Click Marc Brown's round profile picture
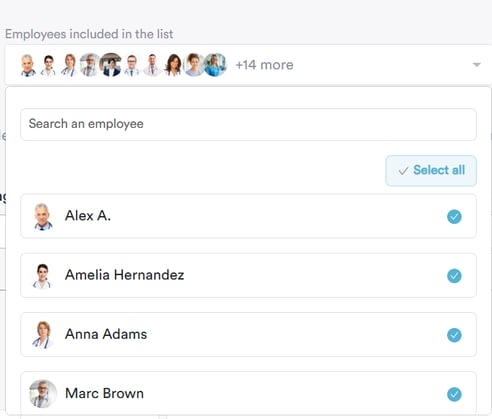Image resolution: width=492 pixels, height=419 pixels. coord(43,394)
